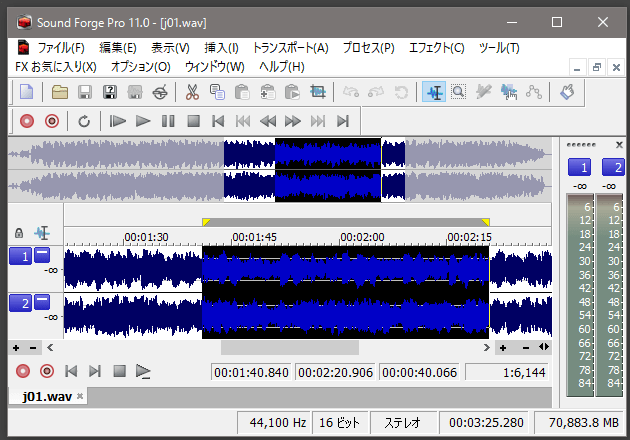Image resolution: width=630 pixels, height=440 pixels.
Task: Click the waveform edit icon near ruler
Action: [42, 233]
